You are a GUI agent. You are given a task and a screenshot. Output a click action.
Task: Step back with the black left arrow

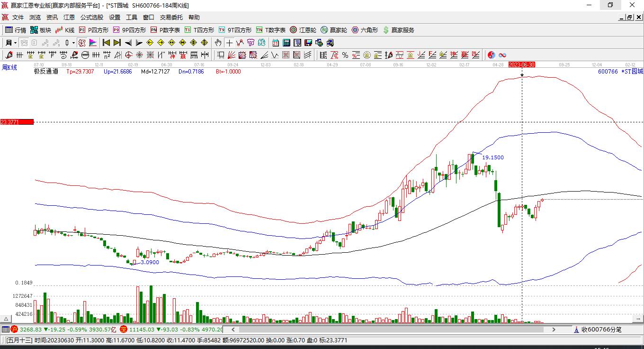click(x=128, y=43)
